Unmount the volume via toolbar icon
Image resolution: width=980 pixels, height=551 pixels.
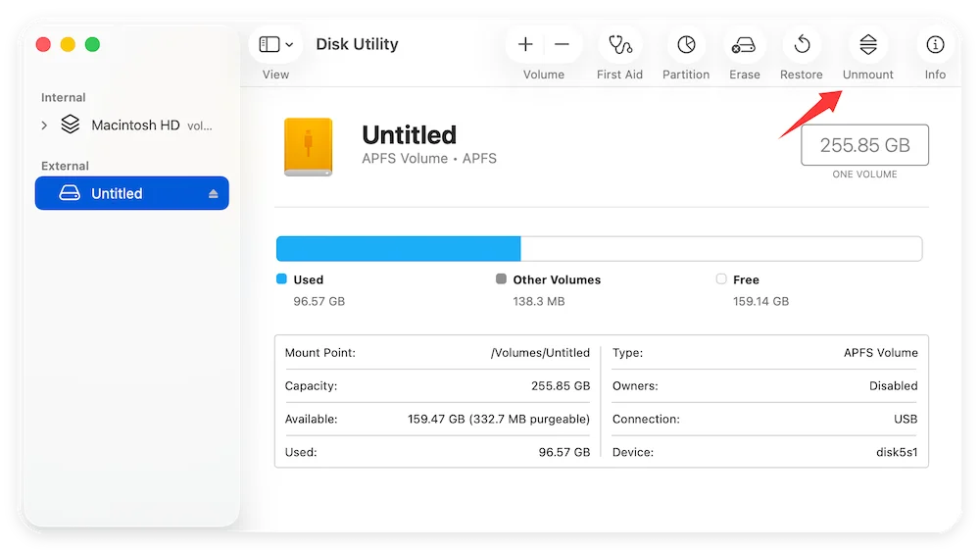(868, 44)
